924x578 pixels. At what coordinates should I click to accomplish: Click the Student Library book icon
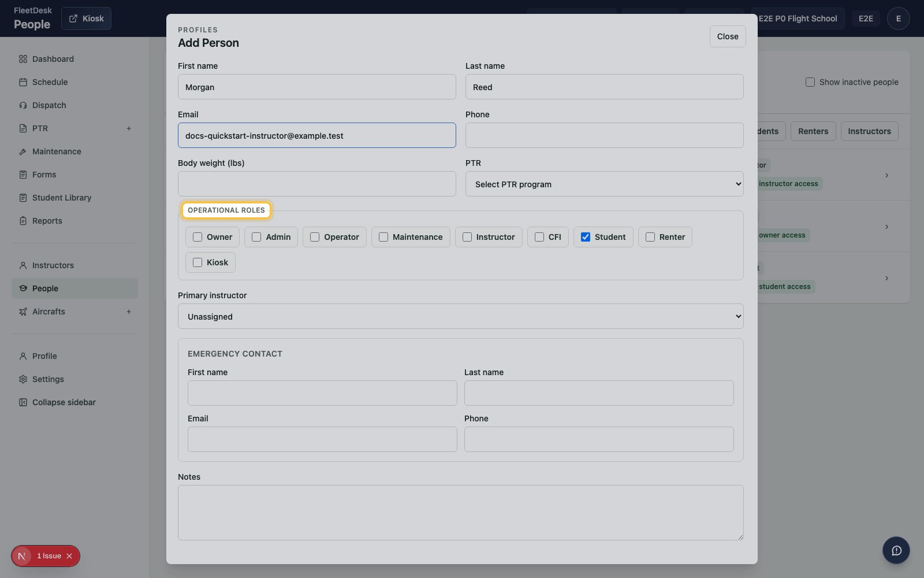click(23, 198)
